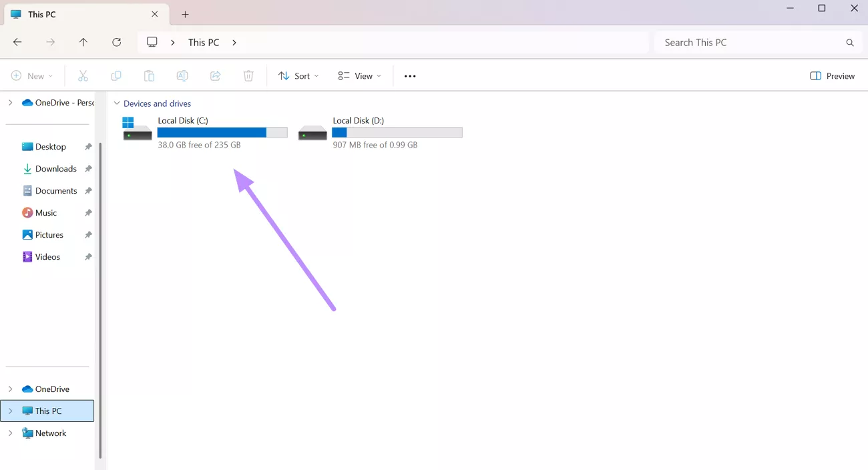Open the See more menu
The height and width of the screenshot is (470, 868).
(409, 75)
